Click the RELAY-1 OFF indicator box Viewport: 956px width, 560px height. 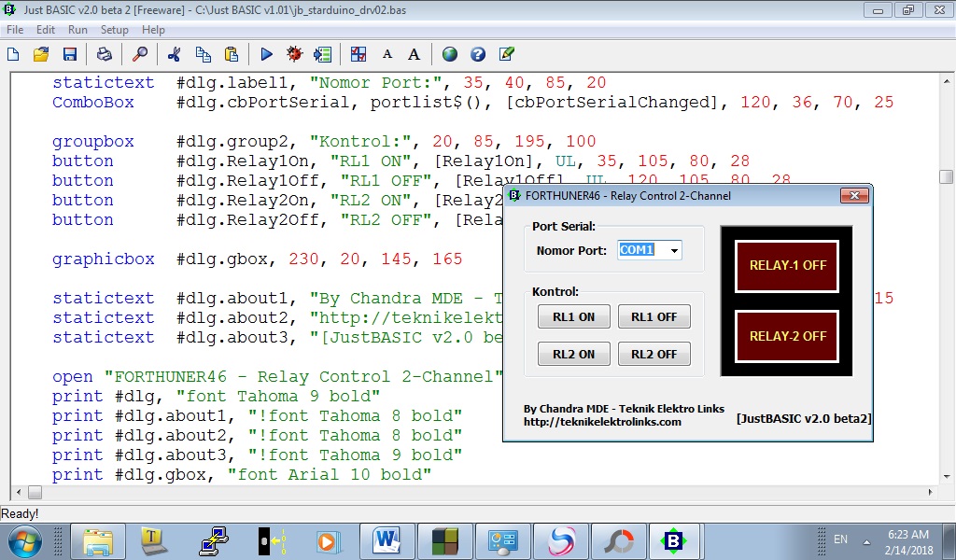(787, 266)
